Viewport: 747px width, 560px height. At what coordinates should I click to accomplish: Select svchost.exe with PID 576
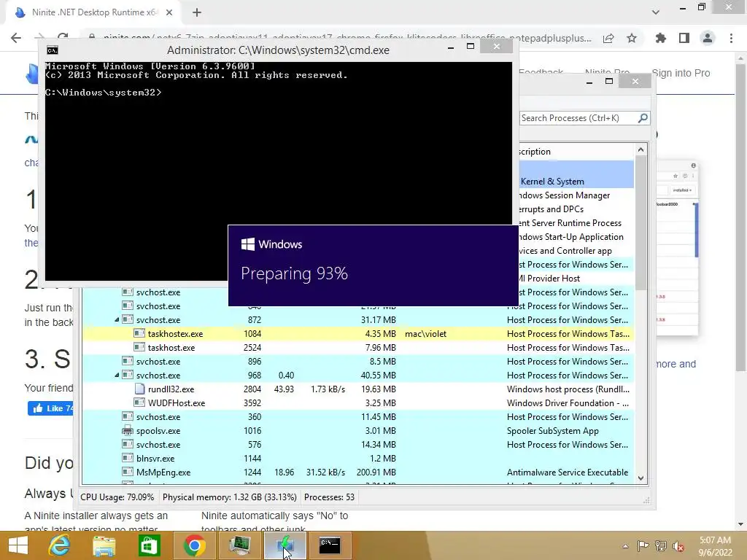(x=358, y=444)
